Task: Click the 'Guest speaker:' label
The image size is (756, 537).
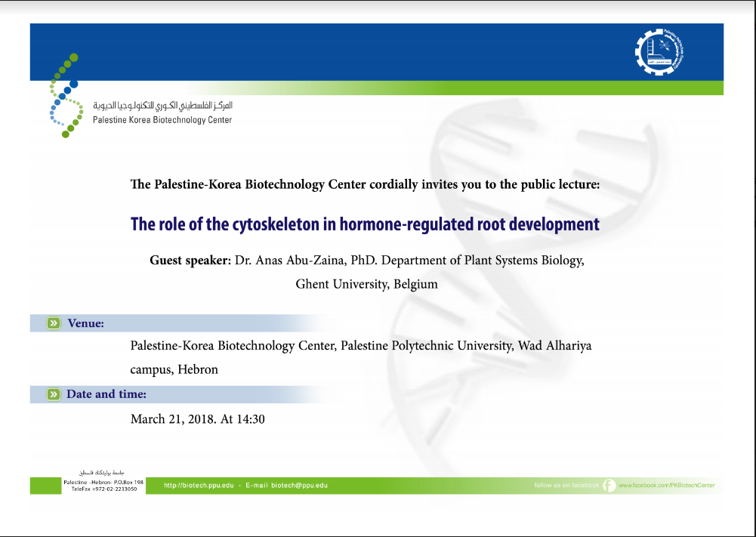Action: pos(190,261)
